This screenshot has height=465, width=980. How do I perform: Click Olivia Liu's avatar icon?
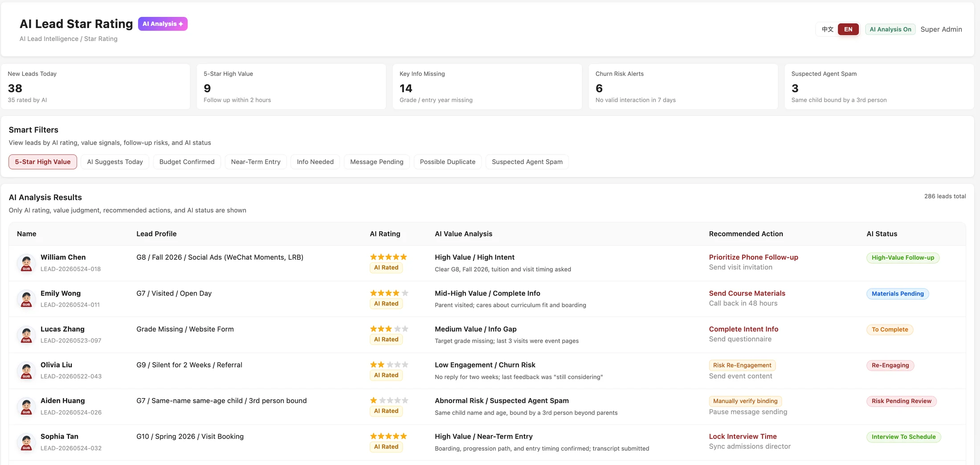click(26, 370)
